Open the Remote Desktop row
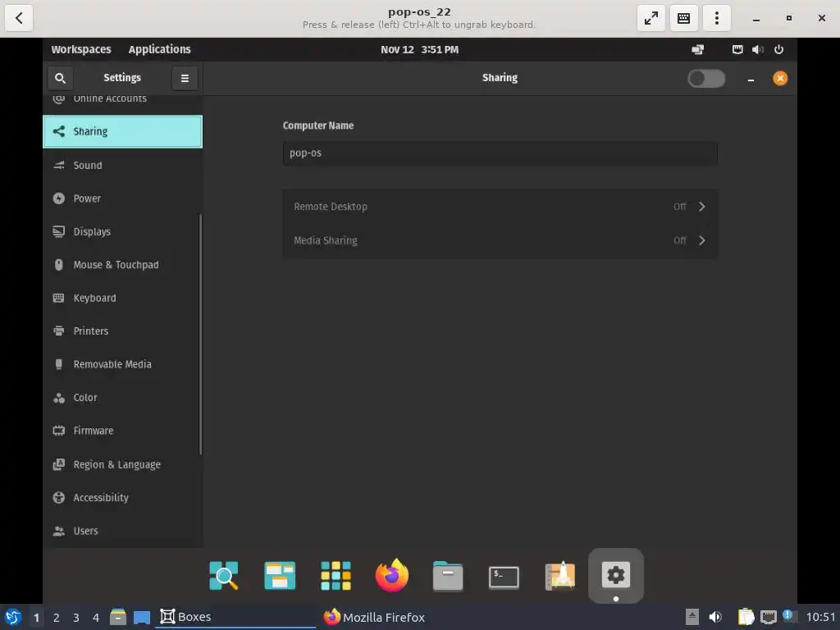Viewport: 840px width, 630px height. coord(500,207)
